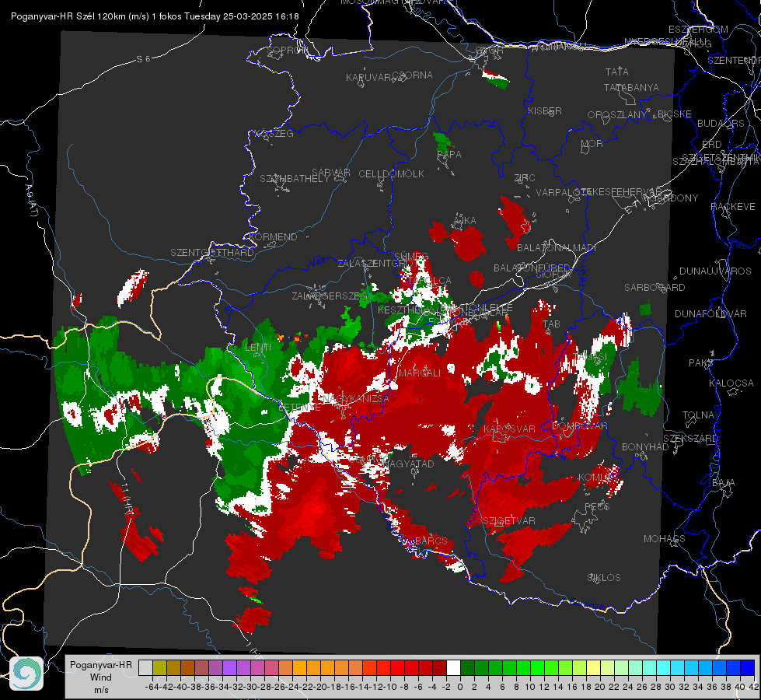Image resolution: width=761 pixels, height=700 pixels.
Task: Pick the grey swatch at legend's left end
Action: coord(145,667)
